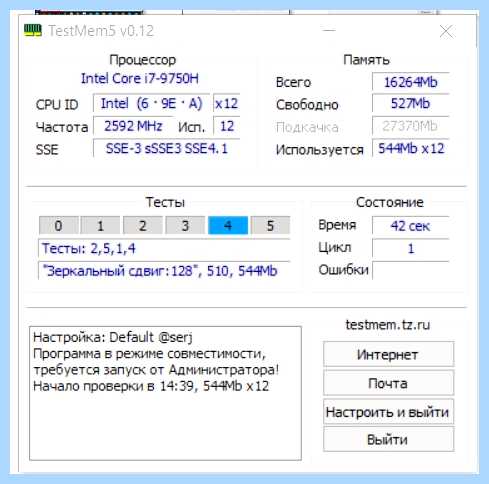Click the testmem.tz.ru site label
Image resolution: width=489 pixels, height=484 pixels.
pyautogui.click(x=388, y=324)
